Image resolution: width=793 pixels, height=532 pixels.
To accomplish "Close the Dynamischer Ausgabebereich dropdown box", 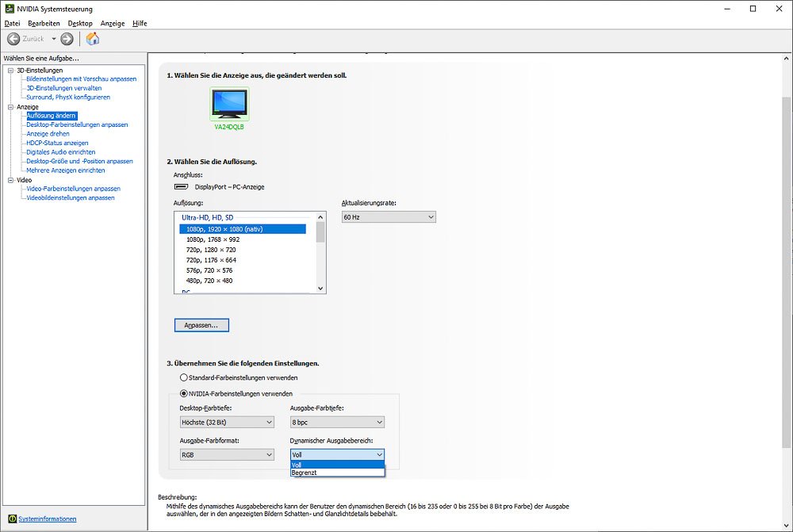I will point(337,454).
